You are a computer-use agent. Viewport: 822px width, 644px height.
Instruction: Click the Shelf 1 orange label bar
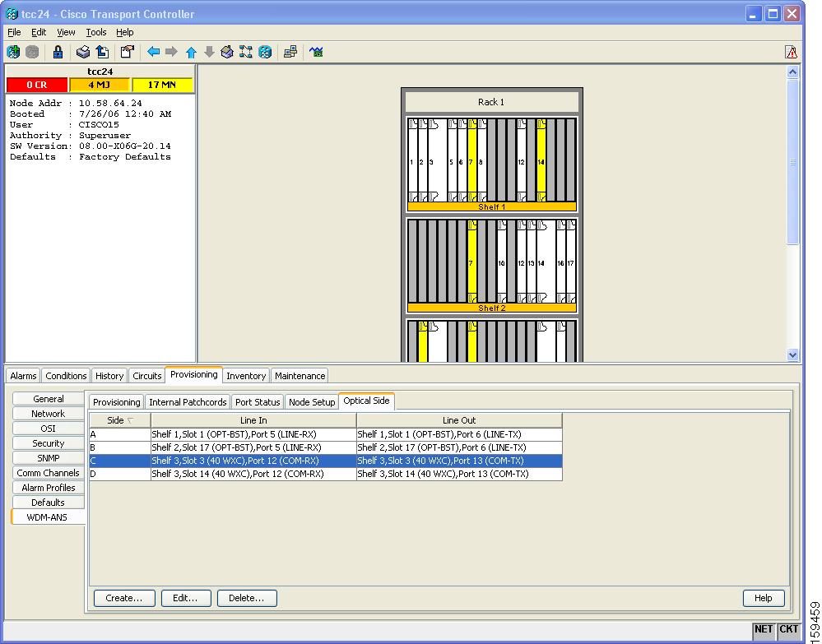click(x=492, y=207)
